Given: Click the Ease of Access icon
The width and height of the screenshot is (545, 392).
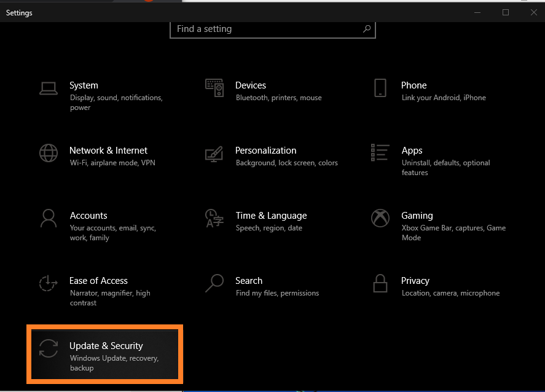Looking at the screenshot, I should click(49, 283).
